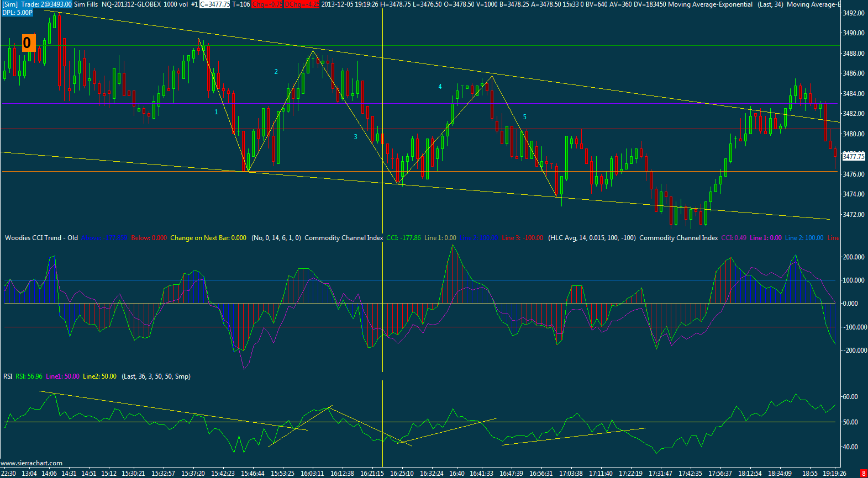Image resolution: width=868 pixels, height=478 pixels.
Task: Click the 60.00 RSI scale label
Action: coord(850,397)
